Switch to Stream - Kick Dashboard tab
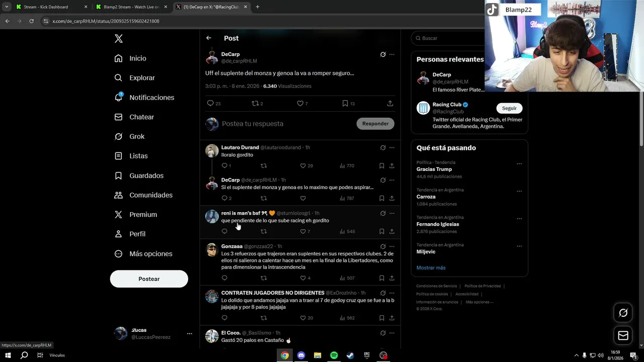The width and height of the screenshot is (644, 362). tap(51, 7)
